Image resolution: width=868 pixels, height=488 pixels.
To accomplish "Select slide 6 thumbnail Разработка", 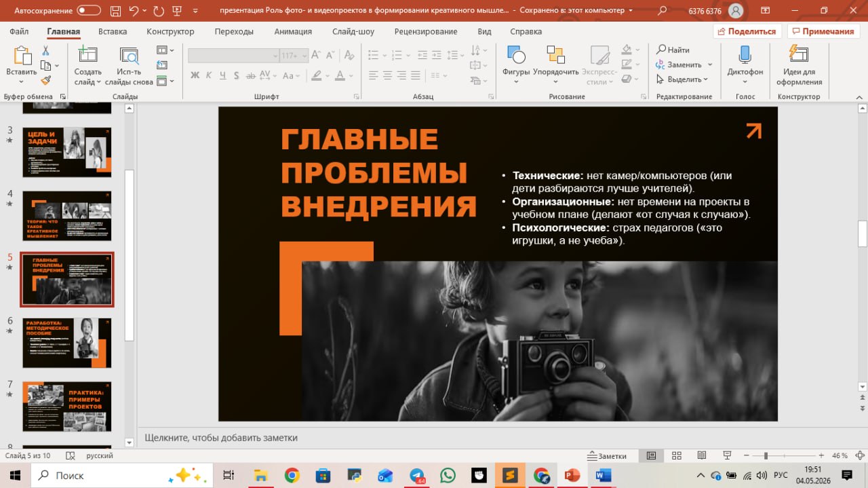I will pyautogui.click(x=67, y=343).
